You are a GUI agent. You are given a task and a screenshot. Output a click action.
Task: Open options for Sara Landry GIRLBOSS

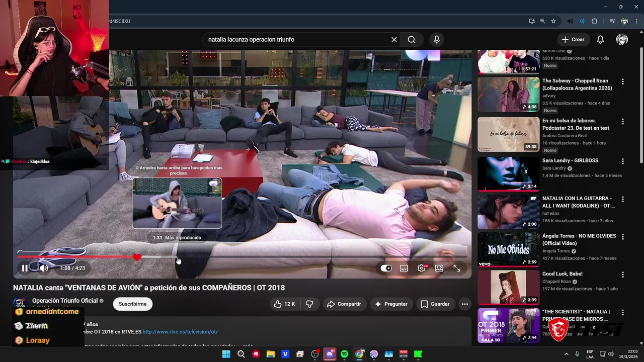(x=623, y=161)
